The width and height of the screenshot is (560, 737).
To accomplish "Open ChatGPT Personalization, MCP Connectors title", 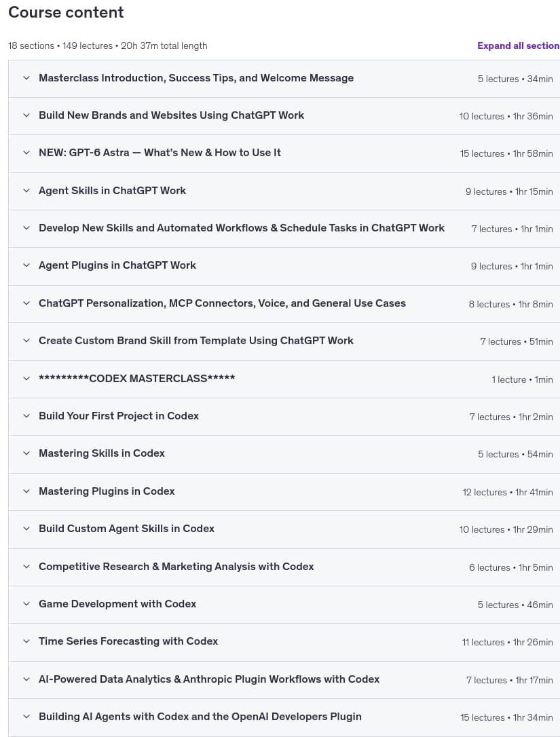I will pyautogui.click(x=222, y=303).
